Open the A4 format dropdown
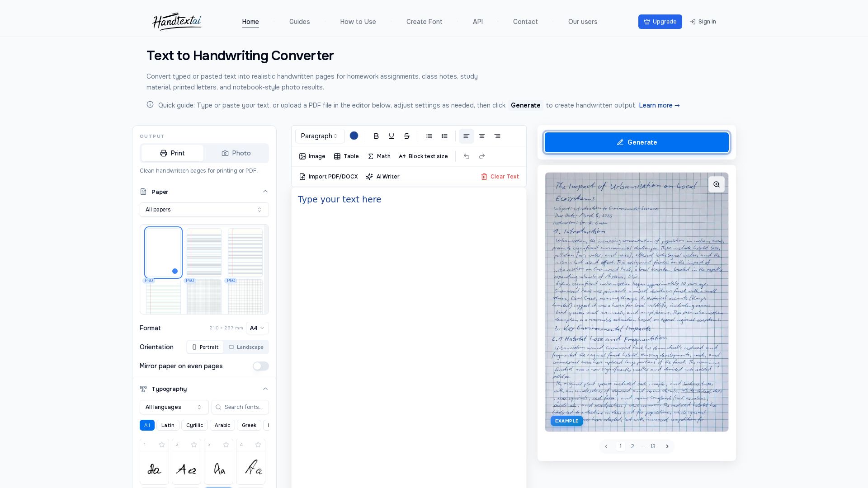 (257, 328)
